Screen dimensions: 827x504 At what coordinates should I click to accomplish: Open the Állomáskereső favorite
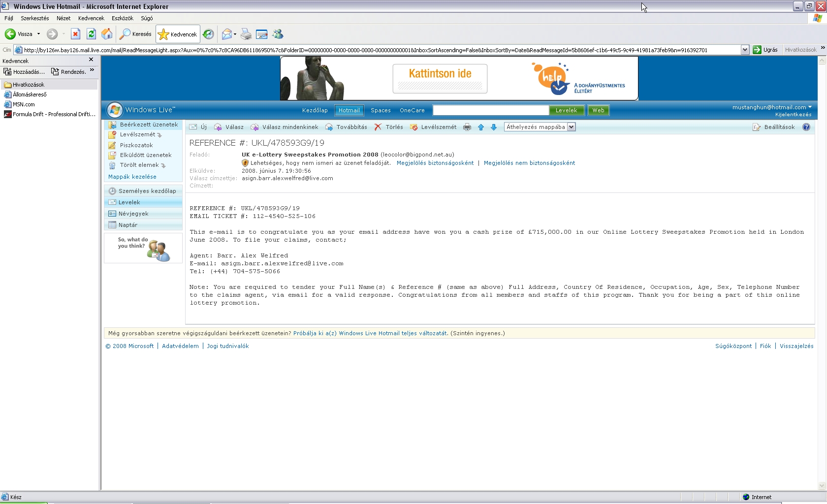[x=25, y=94]
